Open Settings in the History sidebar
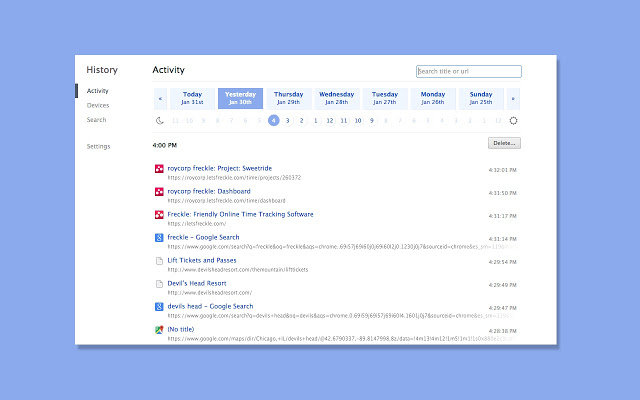Image resolution: width=640 pixels, height=400 pixels. [98, 146]
